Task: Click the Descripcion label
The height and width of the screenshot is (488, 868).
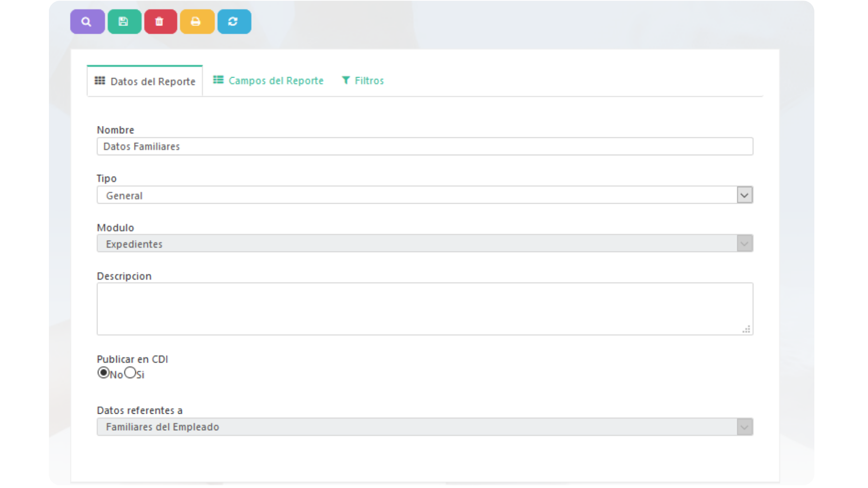Action: click(x=124, y=276)
